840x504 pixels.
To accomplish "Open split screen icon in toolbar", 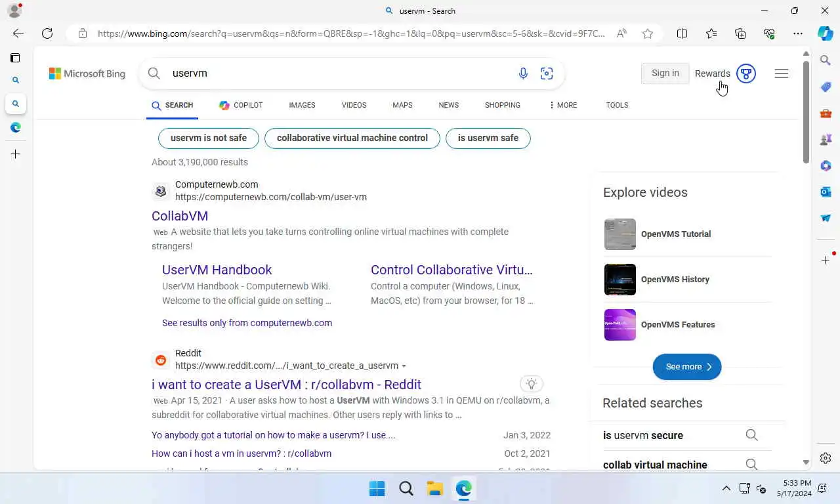I will click(682, 33).
